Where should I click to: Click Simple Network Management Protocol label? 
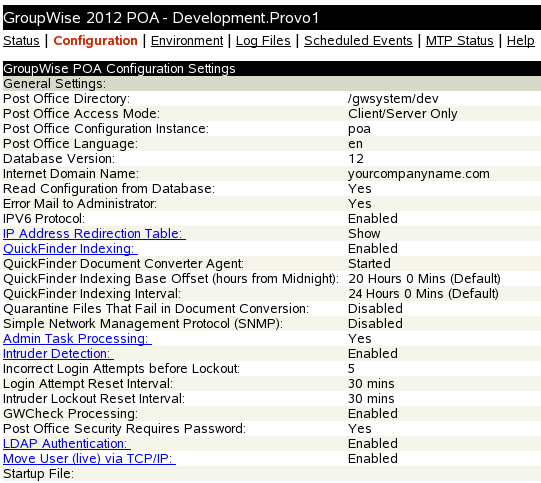coord(143,324)
